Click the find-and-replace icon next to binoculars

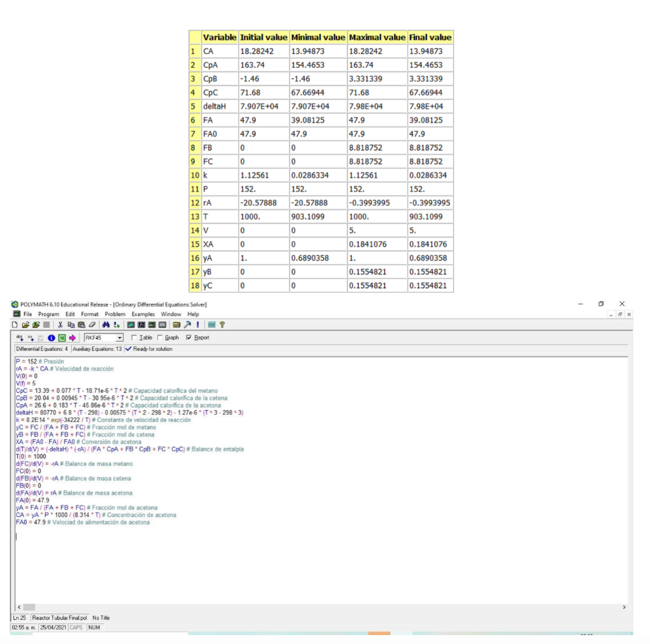[117, 324]
